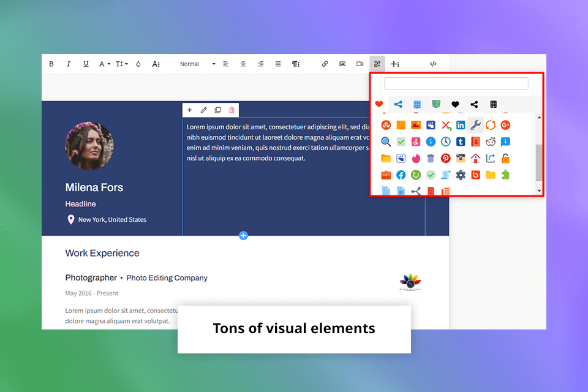The image size is (588, 392).
Task: Click the block toolbar add plus button
Action: click(189, 110)
